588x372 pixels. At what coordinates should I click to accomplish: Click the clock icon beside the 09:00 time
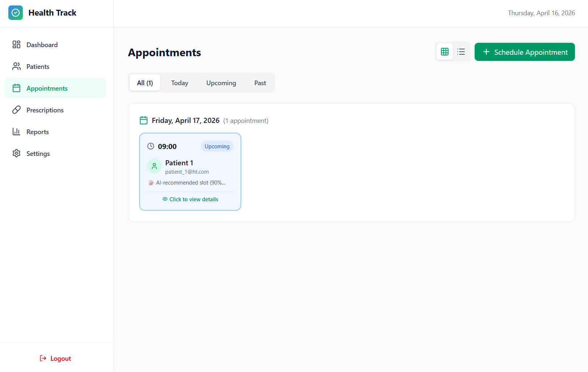[151, 146]
